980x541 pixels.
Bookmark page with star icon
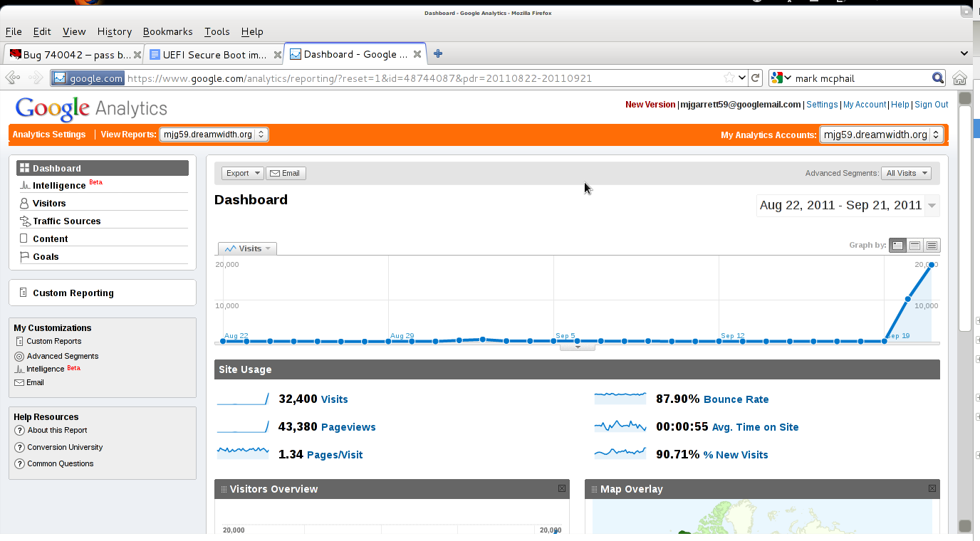point(729,78)
